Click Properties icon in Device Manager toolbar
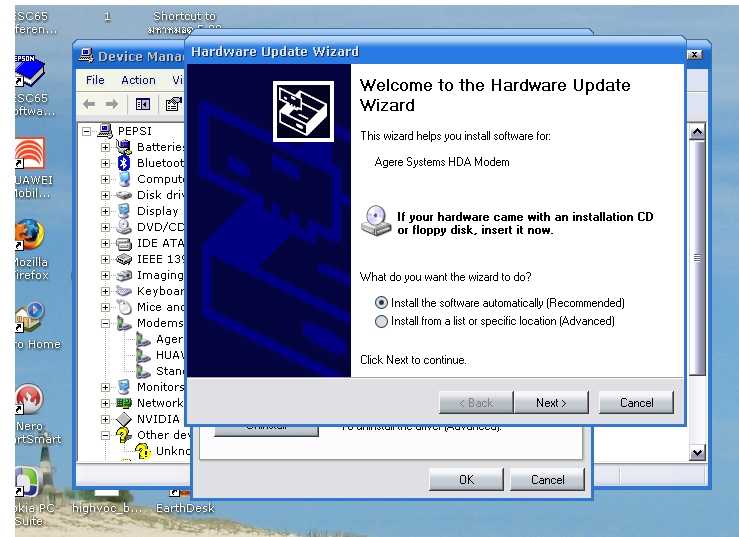The height and width of the screenshot is (537, 739). (x=173, y=104)
